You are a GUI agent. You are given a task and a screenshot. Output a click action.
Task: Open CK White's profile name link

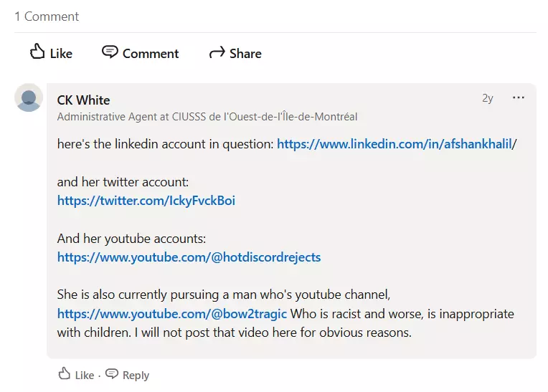click(83, 100)
